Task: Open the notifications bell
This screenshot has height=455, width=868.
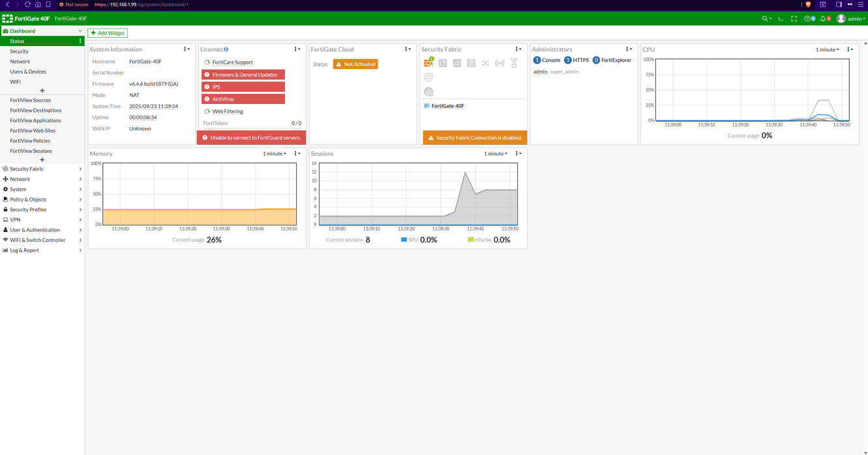Action: (x=823, y=19)
